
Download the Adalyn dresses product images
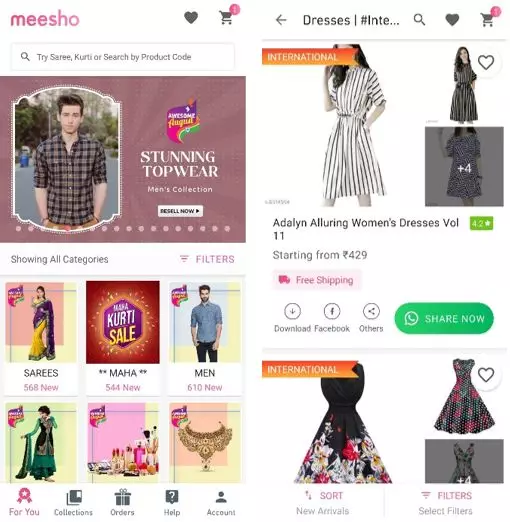click(292, 318)
